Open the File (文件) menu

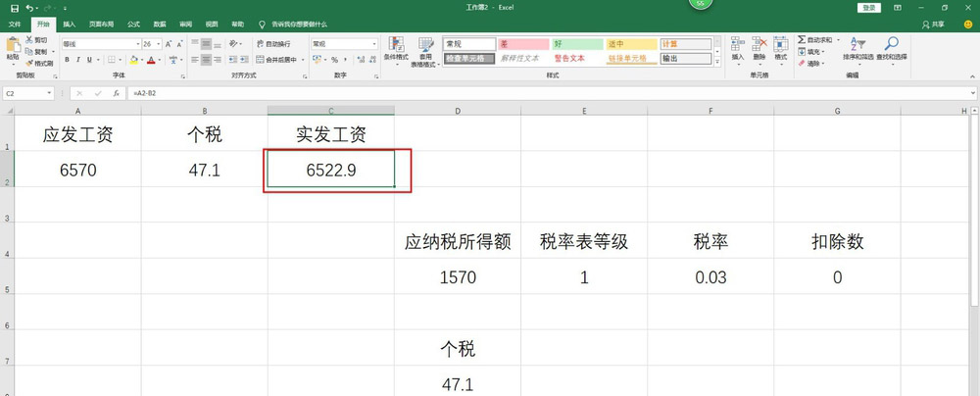15,23
